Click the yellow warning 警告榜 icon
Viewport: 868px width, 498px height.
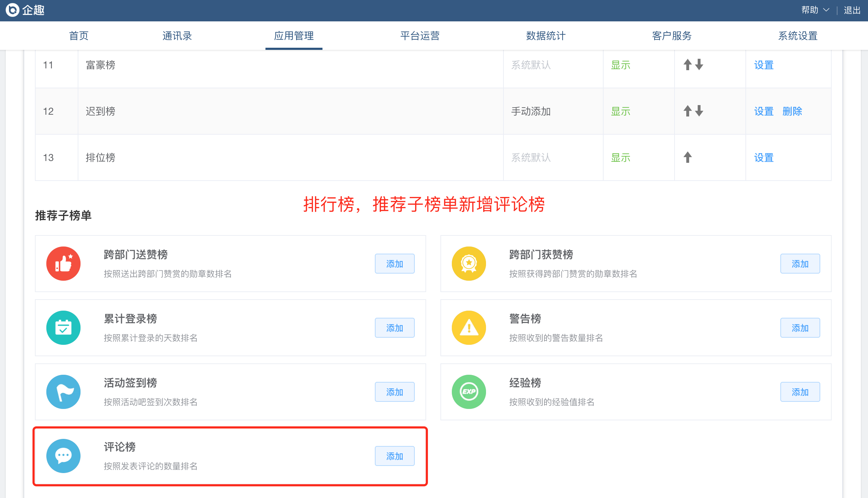(469, 328)
